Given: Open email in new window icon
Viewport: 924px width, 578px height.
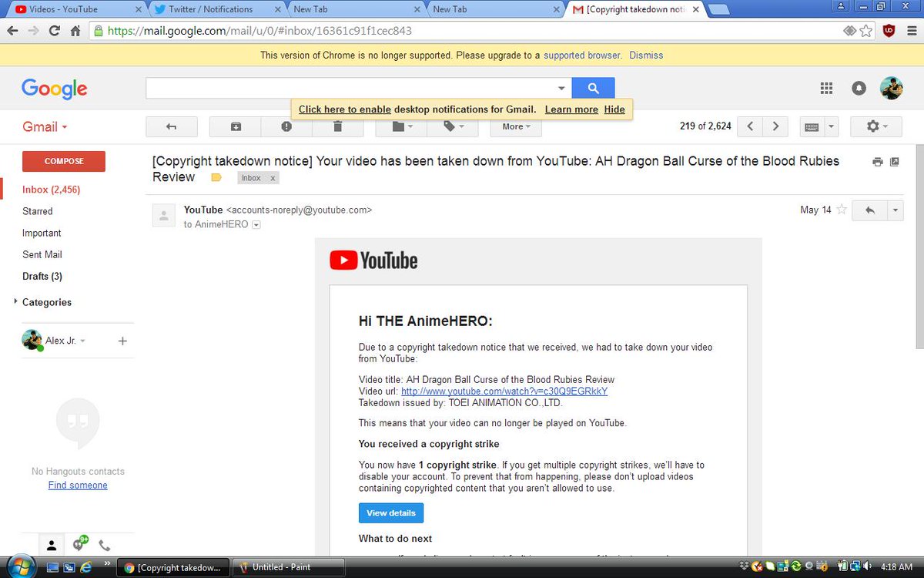Looking at the screenshot, I should 895,162.
